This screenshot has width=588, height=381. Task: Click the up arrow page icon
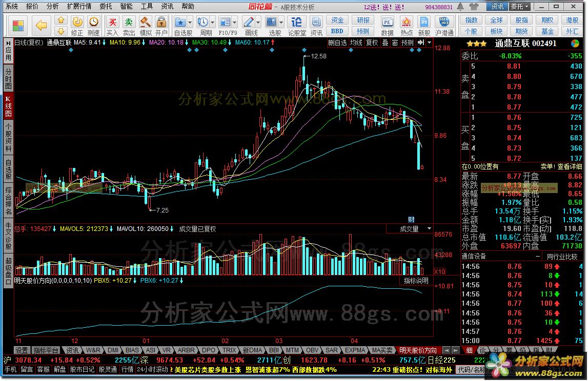(x=61, y=20)
